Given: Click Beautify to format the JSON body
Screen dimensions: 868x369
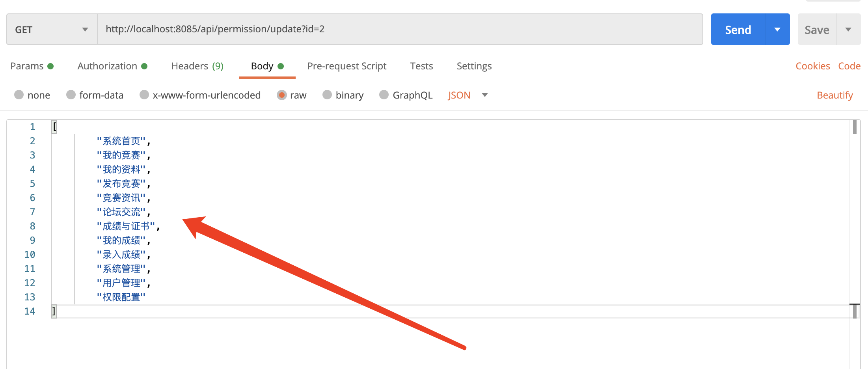Looking at the screenshot, I should [x=834, y=95].
